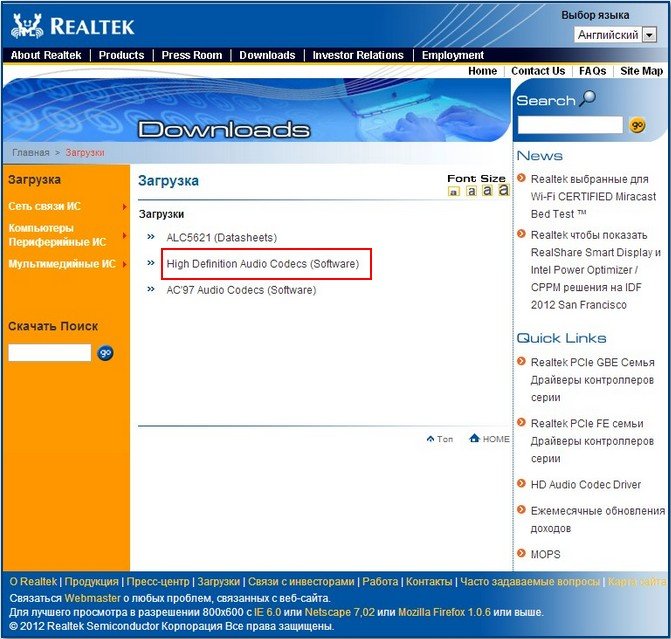Open the Contact Us link
The height and width of the screenshot is (639, 671).
coord(538,71)
